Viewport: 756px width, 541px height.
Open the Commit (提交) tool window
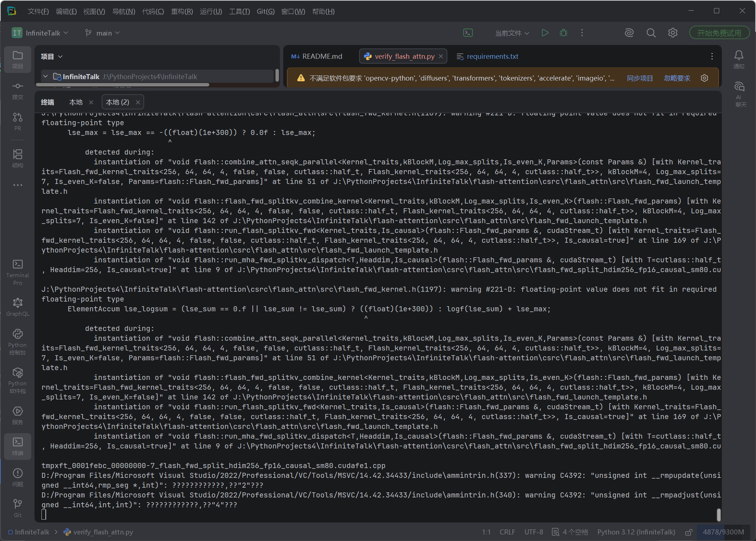point(17,90)
